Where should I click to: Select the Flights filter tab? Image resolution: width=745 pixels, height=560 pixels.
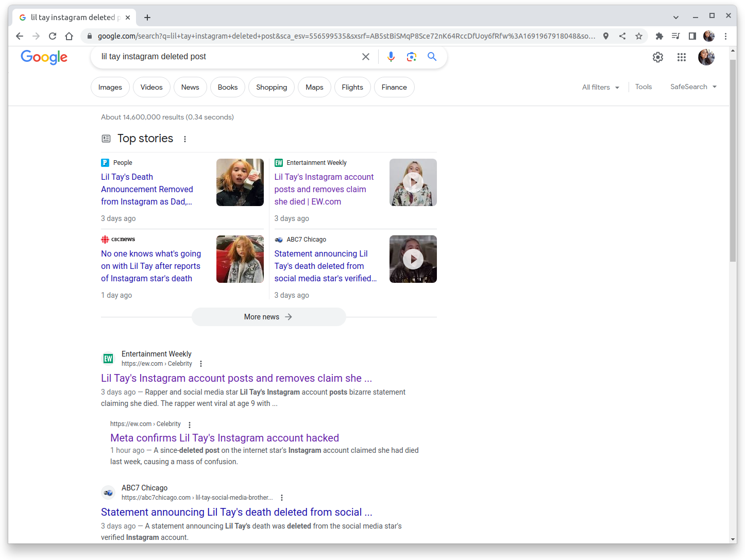pyautogui.click(x=352, y=87)
